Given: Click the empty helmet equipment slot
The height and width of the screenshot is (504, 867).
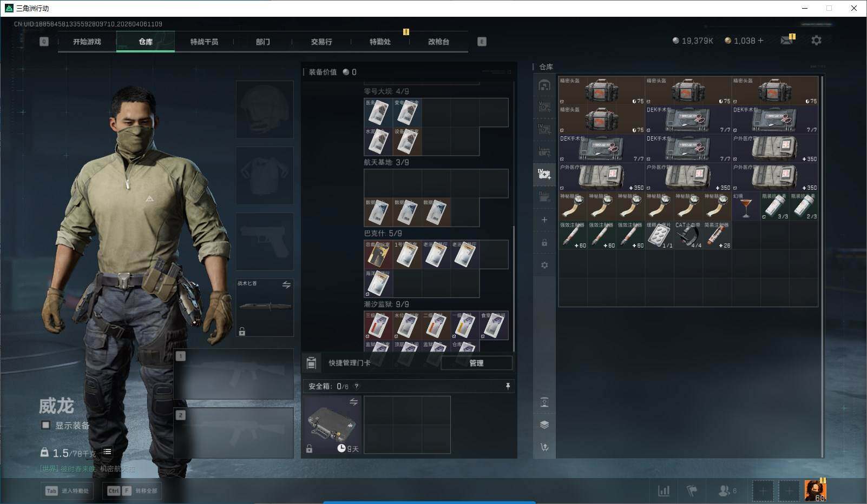Looking at the screenshot, I should tap(265, 109).
